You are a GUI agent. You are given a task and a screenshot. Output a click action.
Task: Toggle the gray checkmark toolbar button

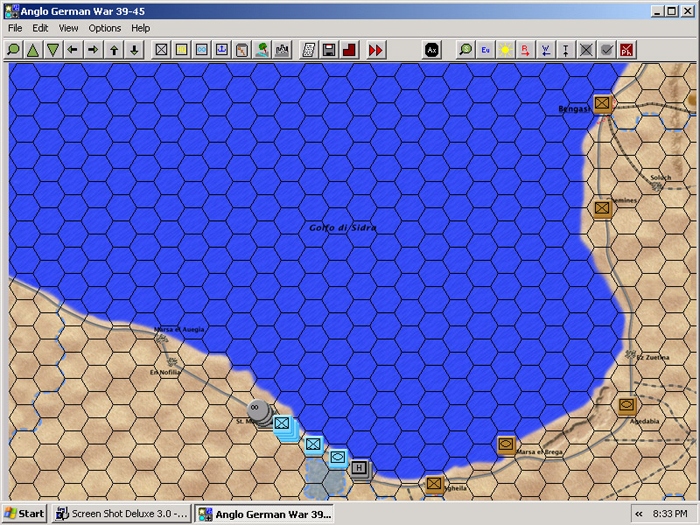coord(606,50)
